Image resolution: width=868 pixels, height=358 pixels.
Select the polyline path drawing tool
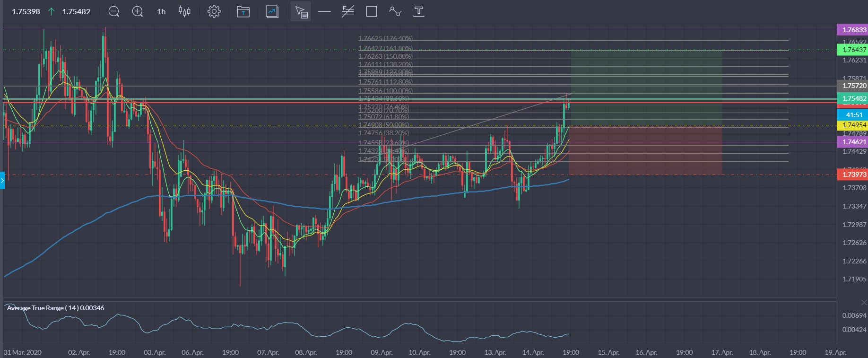point(395,11)
